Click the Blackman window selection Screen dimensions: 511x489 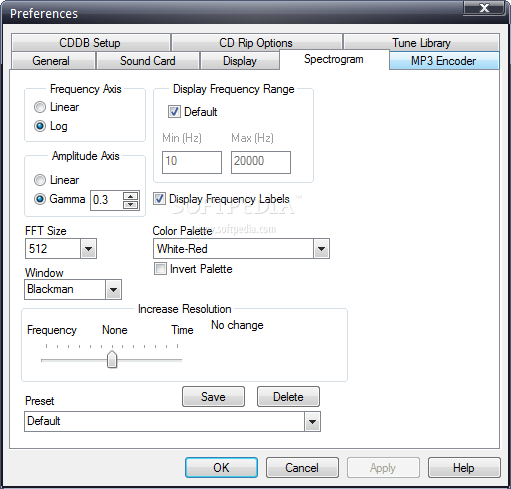click(x=65, y=289)
